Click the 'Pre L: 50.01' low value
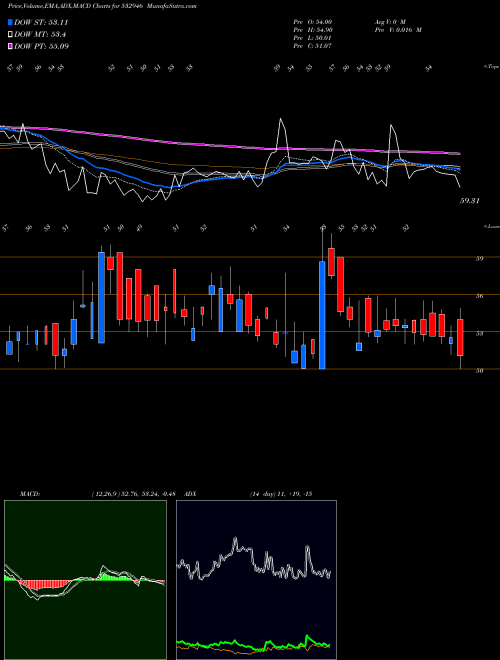The image size is (500, 660). click(x=313, y=38)
